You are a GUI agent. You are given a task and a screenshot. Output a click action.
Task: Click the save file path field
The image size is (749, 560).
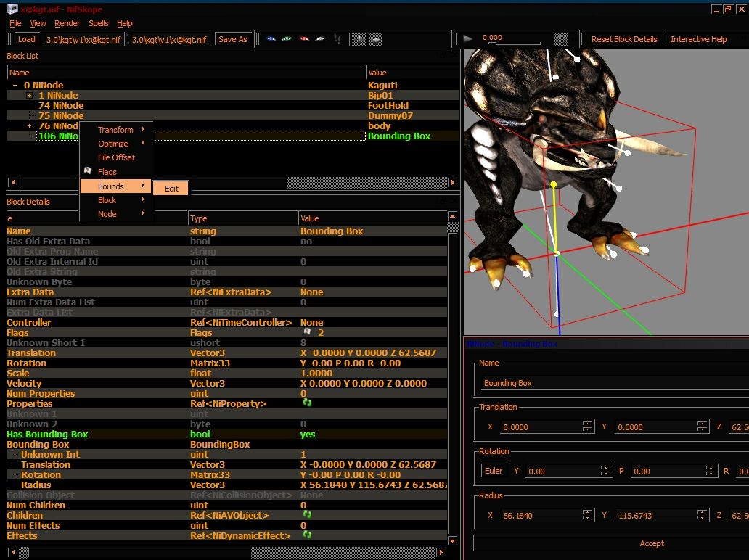pos(170,40)
